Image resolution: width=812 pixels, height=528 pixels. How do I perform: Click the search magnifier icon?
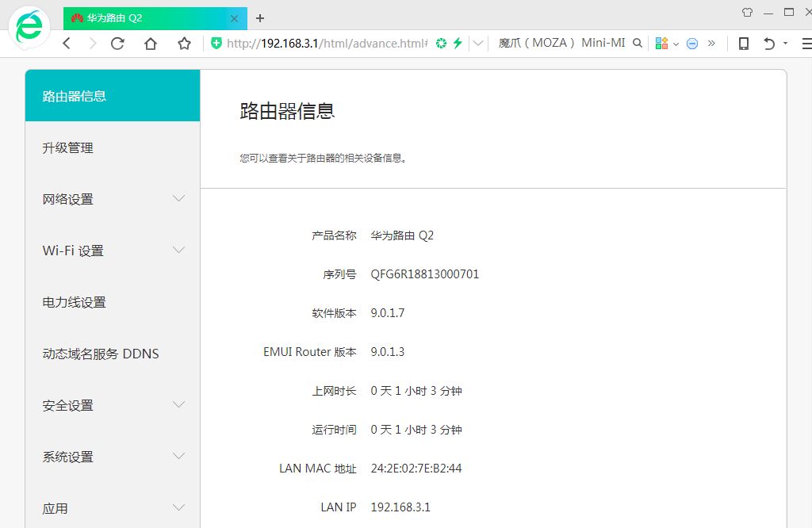click(638, 44)
